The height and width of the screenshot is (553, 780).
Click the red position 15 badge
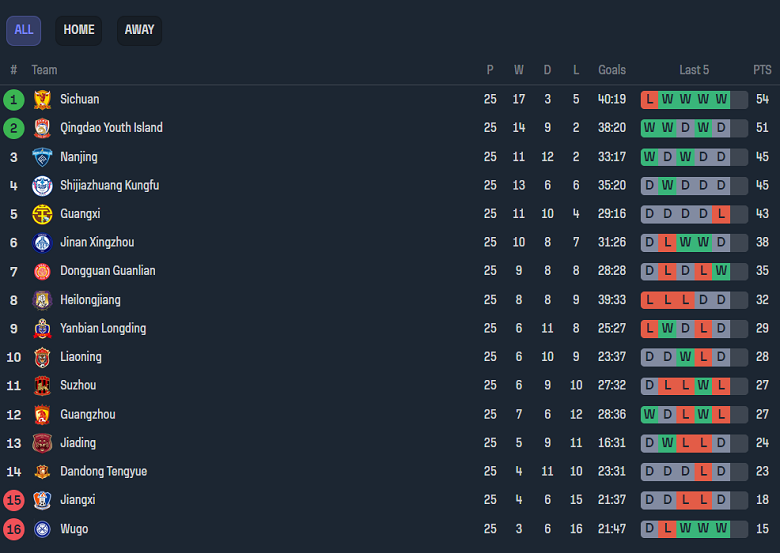pyautogui.click(x=14, y=500)
